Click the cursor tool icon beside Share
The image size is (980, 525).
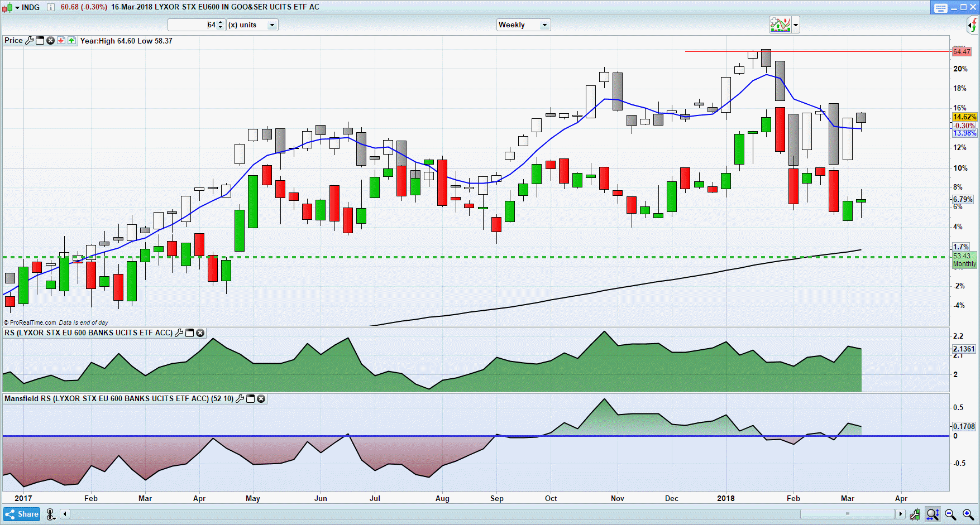[x=51, y=514]
